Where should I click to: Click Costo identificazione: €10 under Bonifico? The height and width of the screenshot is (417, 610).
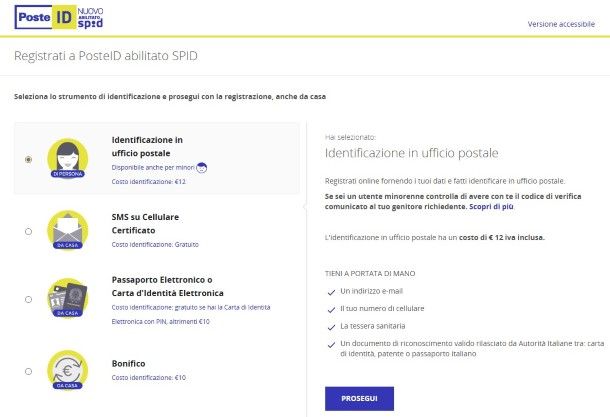[x=149, y=378]
